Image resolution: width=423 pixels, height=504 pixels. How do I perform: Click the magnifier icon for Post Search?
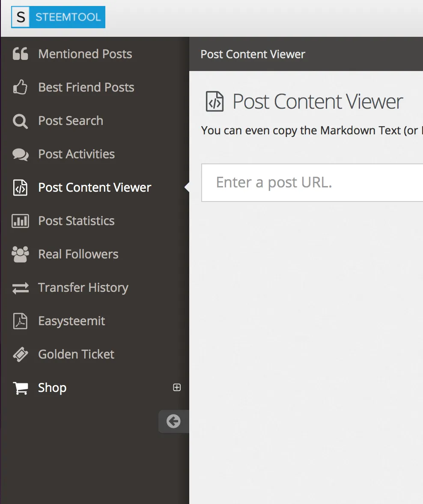click(x=20, y=121)
